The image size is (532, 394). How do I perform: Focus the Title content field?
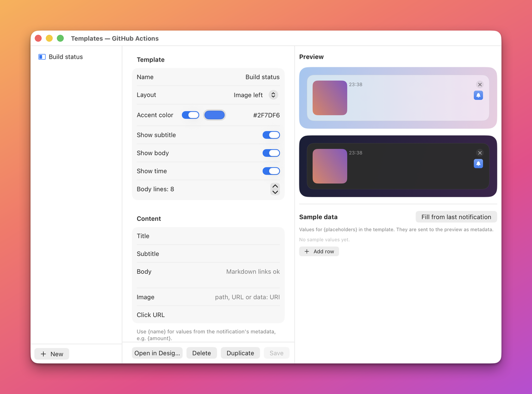point(208,236)
